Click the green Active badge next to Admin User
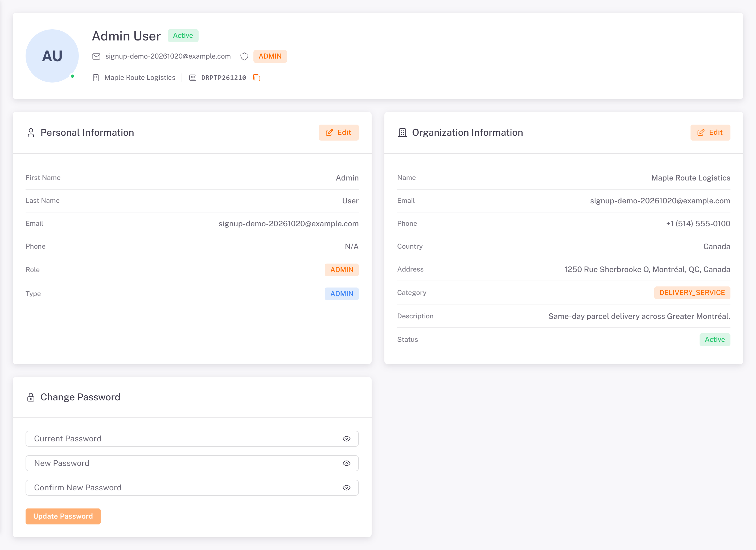 pos(183,36)
